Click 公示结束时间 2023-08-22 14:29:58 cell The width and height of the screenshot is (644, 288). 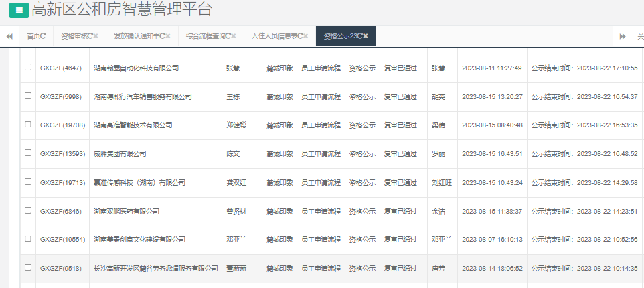coord(584,182)
